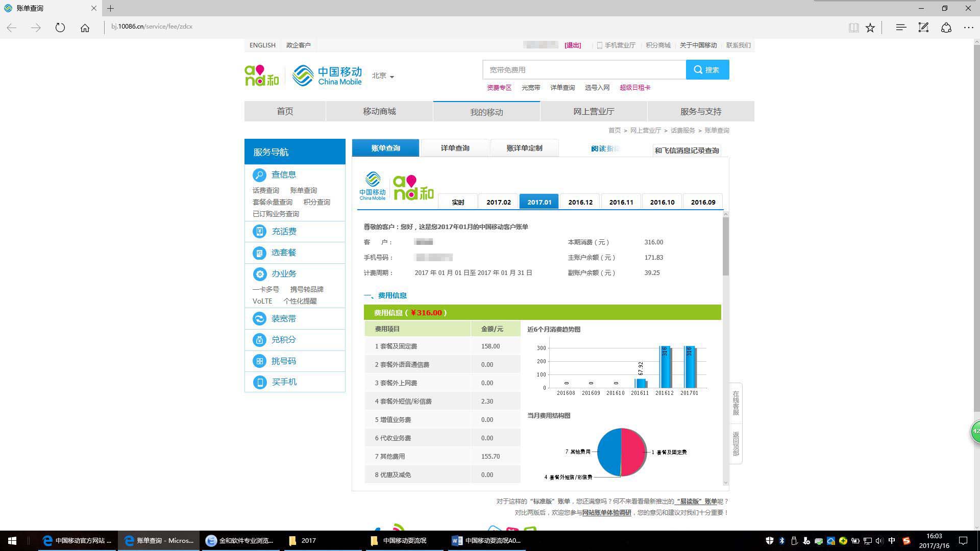Open 积分商城 top link
Screen dimensions: 980x551
[x=658, y=45]
